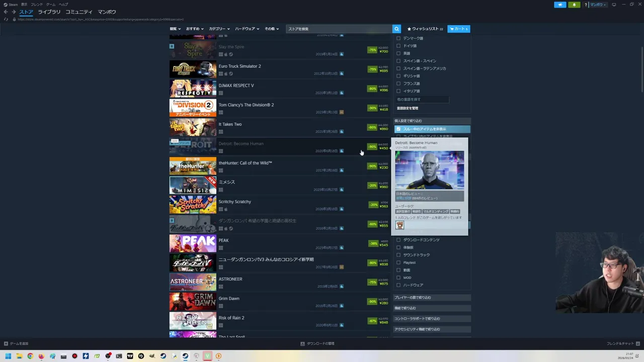This screenshot has width=644, height=362.
Task: Open the 閲覧 dropdown menu
Action: pos(175,29)
